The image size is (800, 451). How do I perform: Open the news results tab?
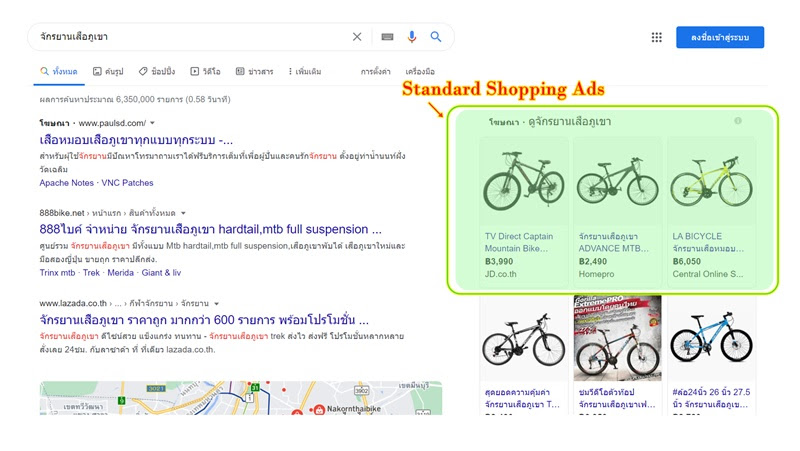[x=254, y=72]
